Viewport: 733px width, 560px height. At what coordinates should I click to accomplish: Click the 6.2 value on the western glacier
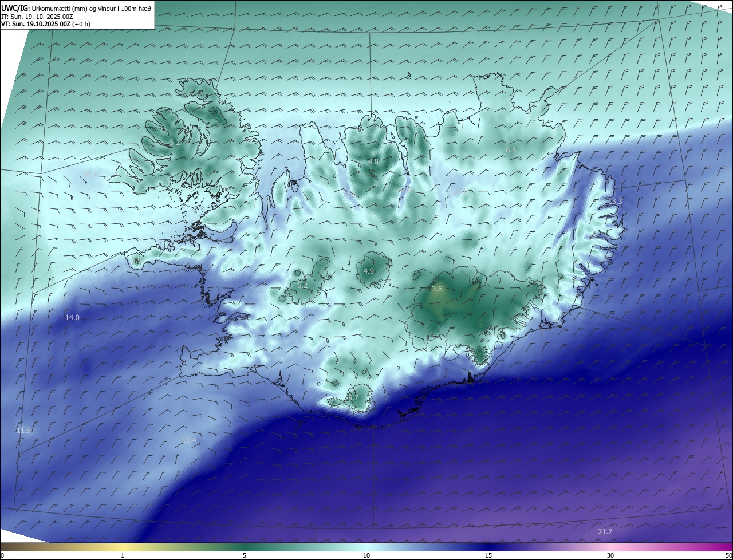(x=302, y=285)
